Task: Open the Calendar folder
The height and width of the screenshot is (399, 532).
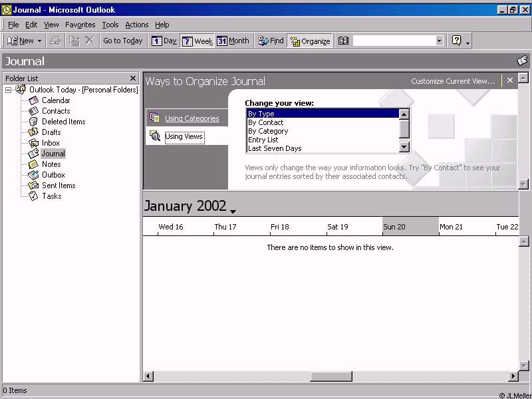Action: (56, 100)
